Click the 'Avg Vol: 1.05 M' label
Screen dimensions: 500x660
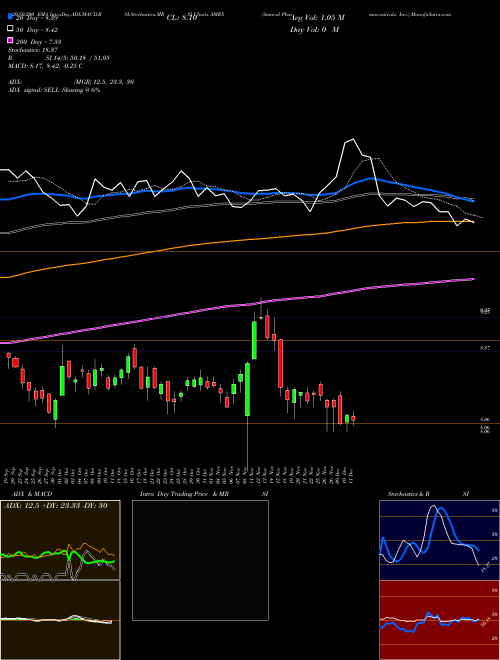click(x=317, y=18)
